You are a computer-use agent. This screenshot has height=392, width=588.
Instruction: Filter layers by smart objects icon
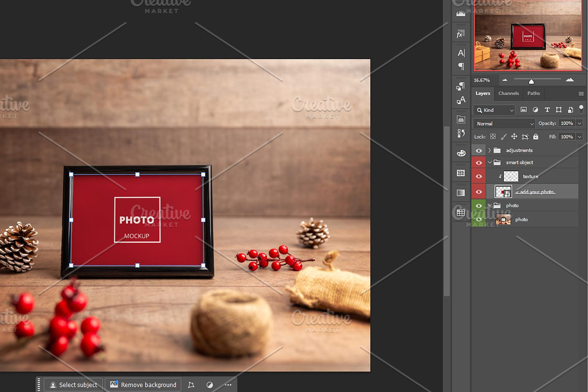click(x=571, y=110)
